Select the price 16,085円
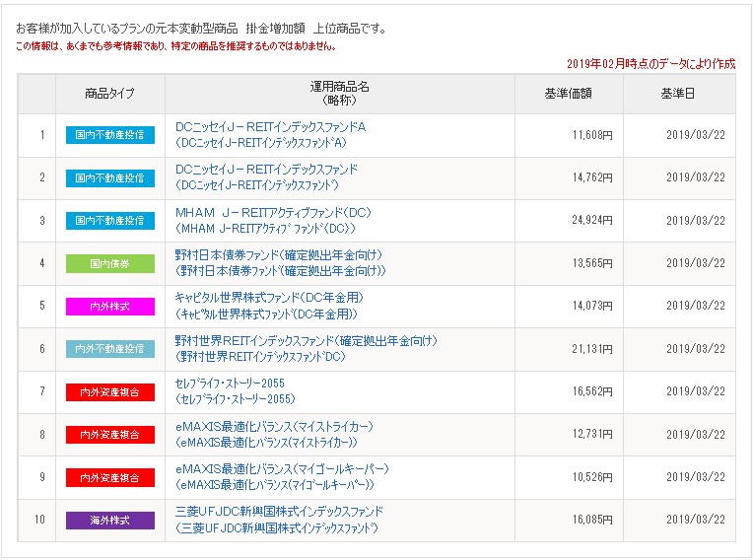Screen dimensions: 753x560 pyautogui.click(x=592, y=520)
